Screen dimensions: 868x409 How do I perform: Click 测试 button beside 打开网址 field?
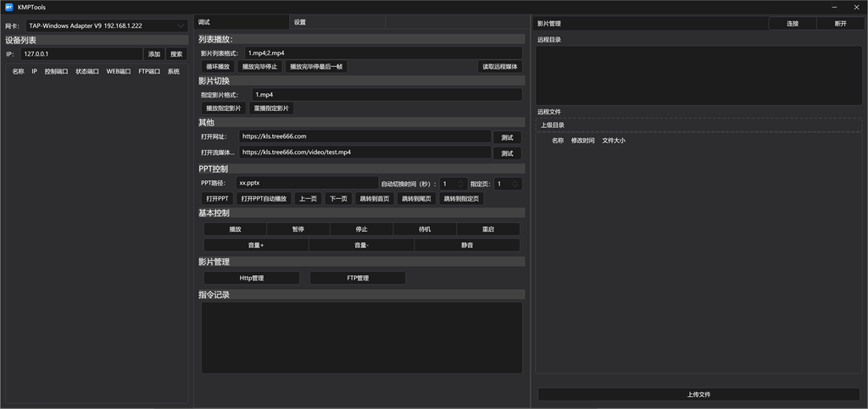(x=507, y=138)
